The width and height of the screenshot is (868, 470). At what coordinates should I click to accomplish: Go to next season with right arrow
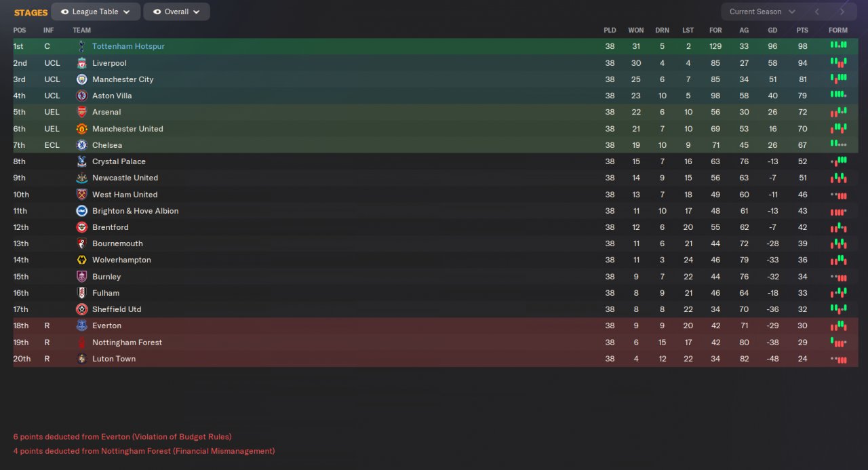pyautogui.click(x=842, y=12)
